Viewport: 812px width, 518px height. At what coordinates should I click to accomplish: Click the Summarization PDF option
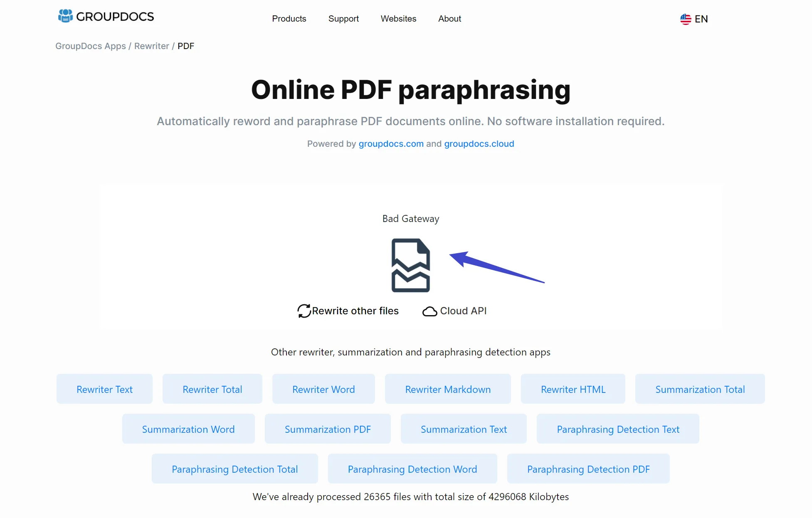tap(327, 429)
